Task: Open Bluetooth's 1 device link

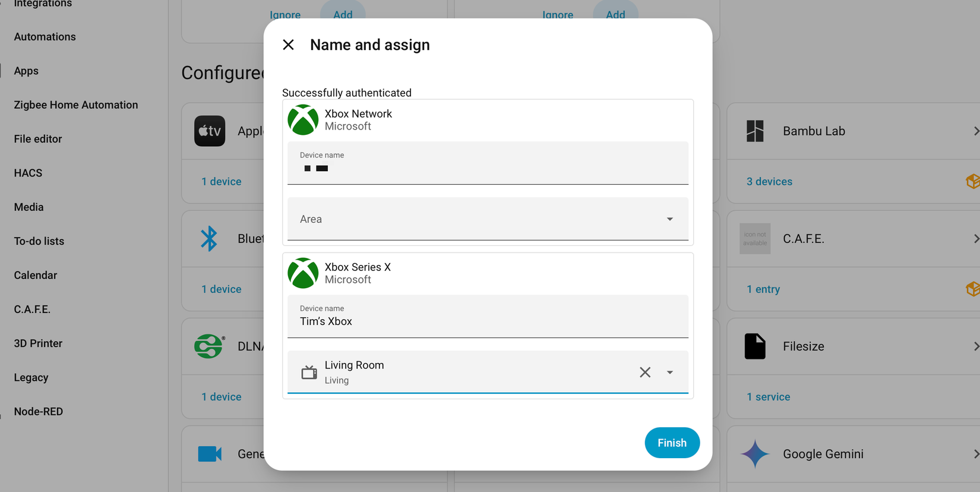Action: point(222,289)
